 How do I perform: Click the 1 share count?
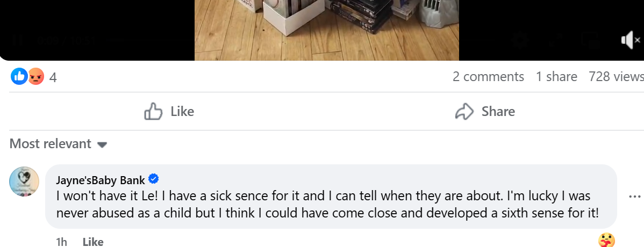[x=556, y=77]
